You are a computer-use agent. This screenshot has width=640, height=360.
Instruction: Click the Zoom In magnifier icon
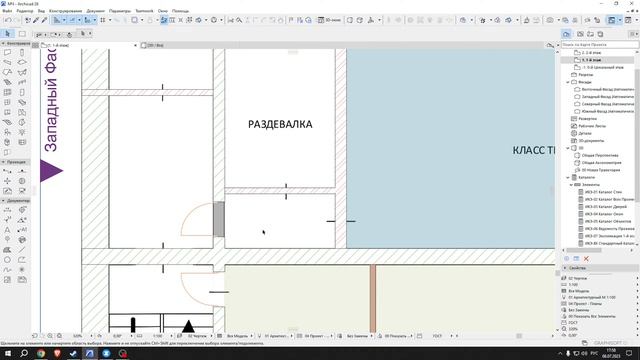click(50, 336)
